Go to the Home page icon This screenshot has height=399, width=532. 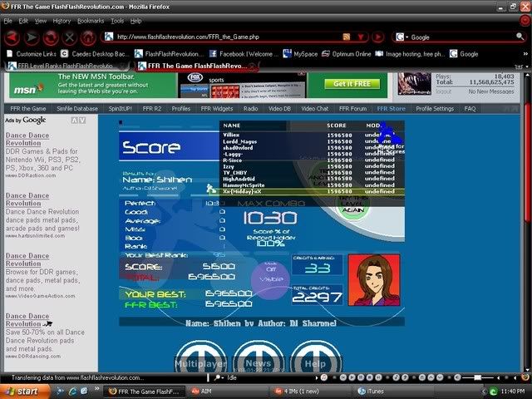88,37
